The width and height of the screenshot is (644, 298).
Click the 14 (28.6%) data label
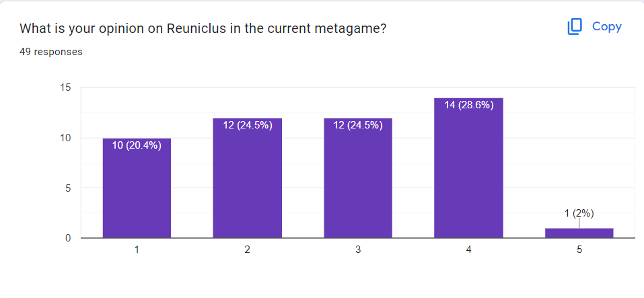[468, 105]
